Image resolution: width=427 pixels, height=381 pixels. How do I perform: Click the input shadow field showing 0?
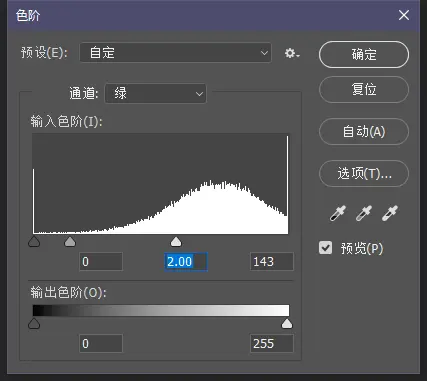(x=101, y=262)
